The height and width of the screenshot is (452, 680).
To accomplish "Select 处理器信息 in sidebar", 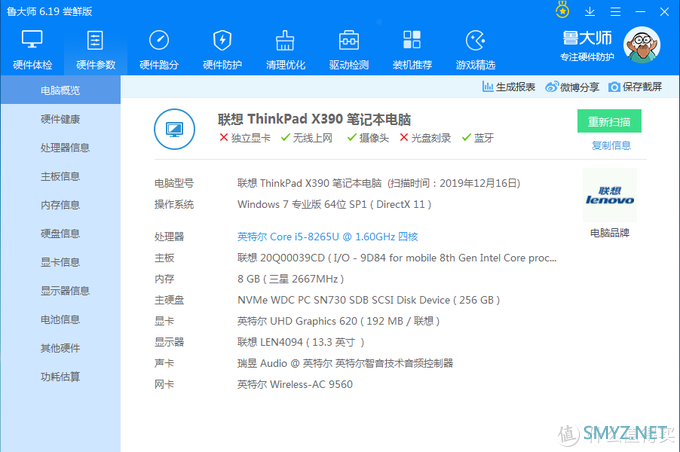I will point(60,148).
